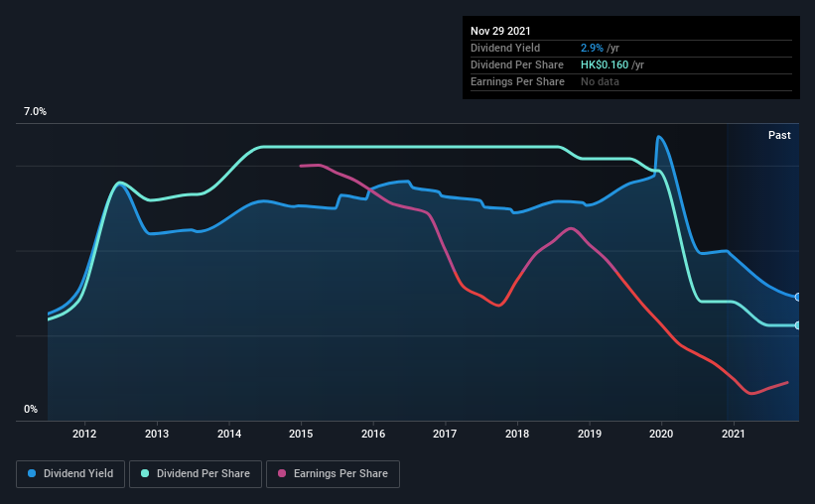This screenshot has width=815, height=504.
Task: Toggle the Dividend Per Share legend button
Action: click(199, 474)
